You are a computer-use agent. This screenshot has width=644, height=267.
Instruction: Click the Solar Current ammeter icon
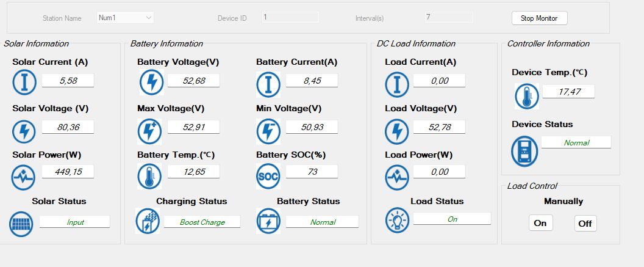(x=24, y=81)
